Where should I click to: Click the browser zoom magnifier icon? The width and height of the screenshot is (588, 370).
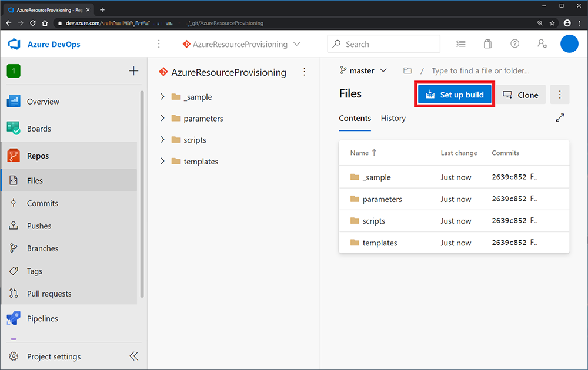click(x=540, y=23)
